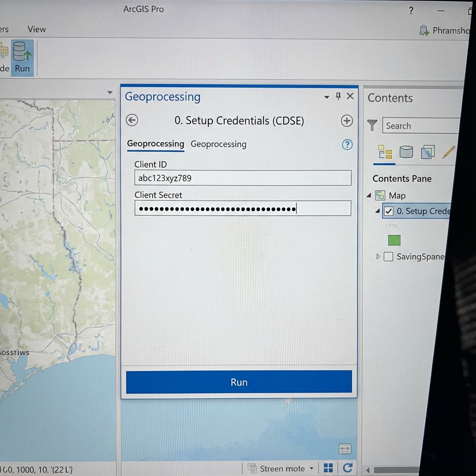This screenshot has width=476, height=476.
Task: Expand the SavingSpane layer
Action: 377,257
